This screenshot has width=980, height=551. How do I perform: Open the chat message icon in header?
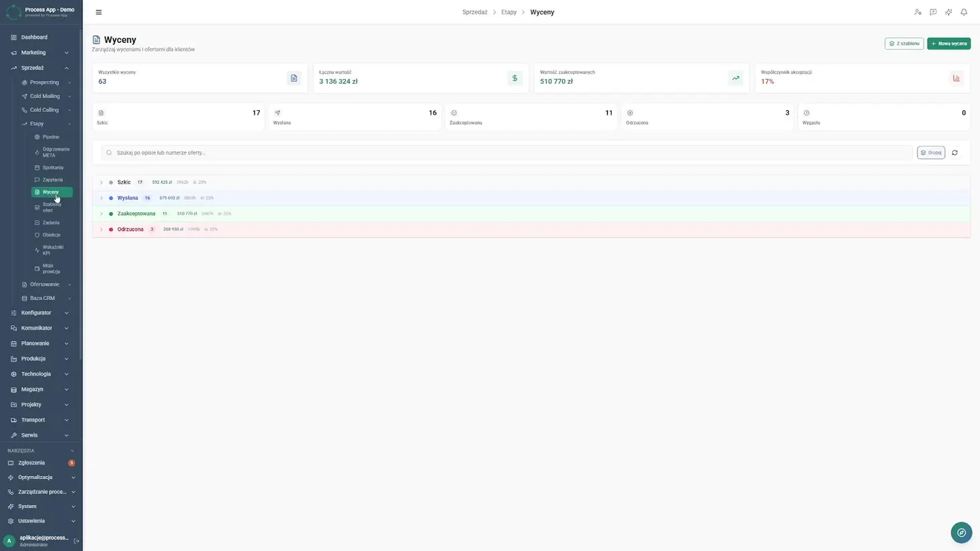tap(933, 12)
